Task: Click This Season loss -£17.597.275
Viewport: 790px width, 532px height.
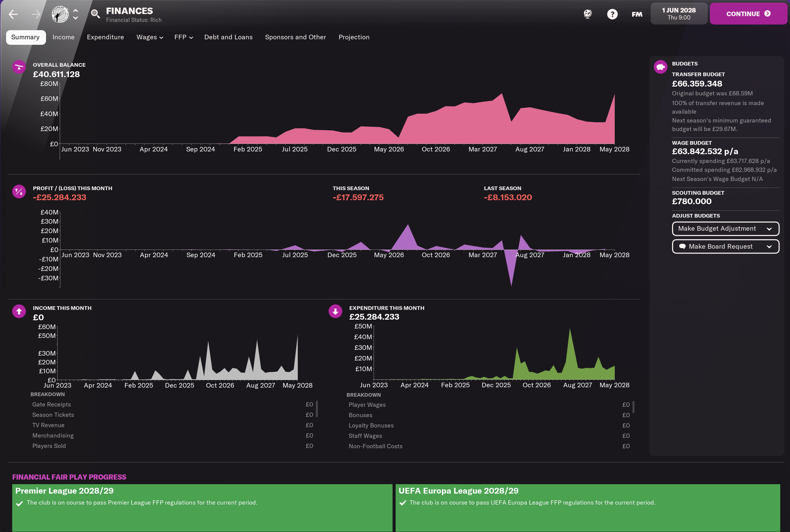Action: [358, 197]
